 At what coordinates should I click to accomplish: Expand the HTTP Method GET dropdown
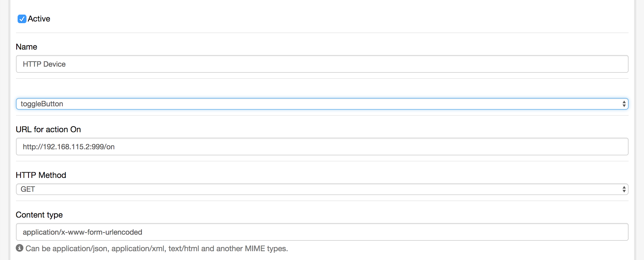click(322, 189)
